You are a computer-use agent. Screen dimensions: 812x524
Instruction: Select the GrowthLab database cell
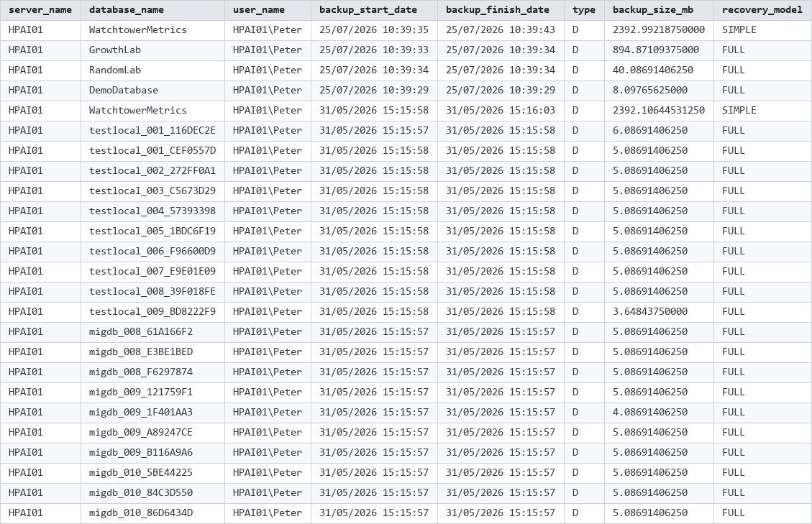(152, 50)
